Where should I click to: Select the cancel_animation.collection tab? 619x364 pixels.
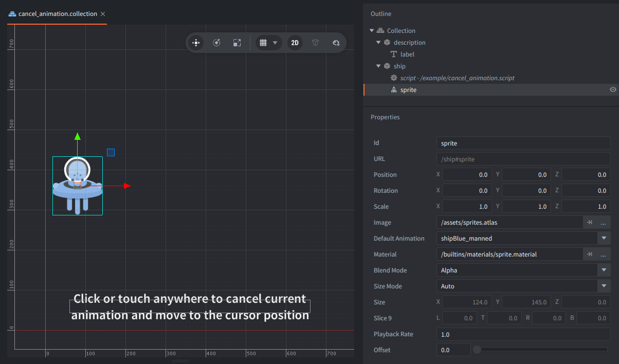57,14
